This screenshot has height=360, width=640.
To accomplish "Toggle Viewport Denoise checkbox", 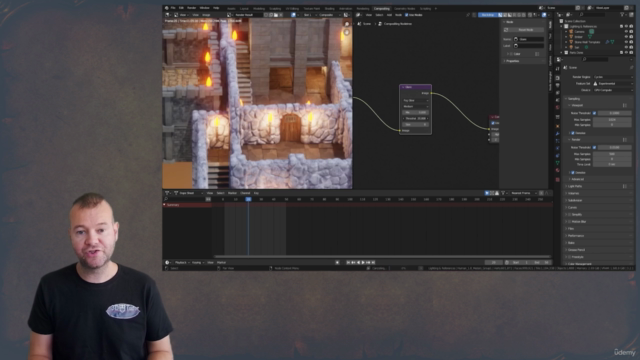I will 573,133.
